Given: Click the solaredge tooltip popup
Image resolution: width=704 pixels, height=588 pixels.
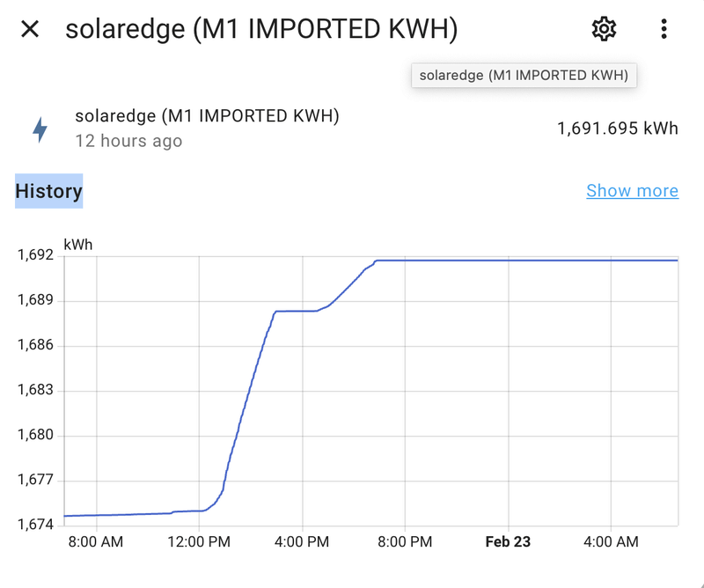Looking at the screenshot, I should coord(524,75).
